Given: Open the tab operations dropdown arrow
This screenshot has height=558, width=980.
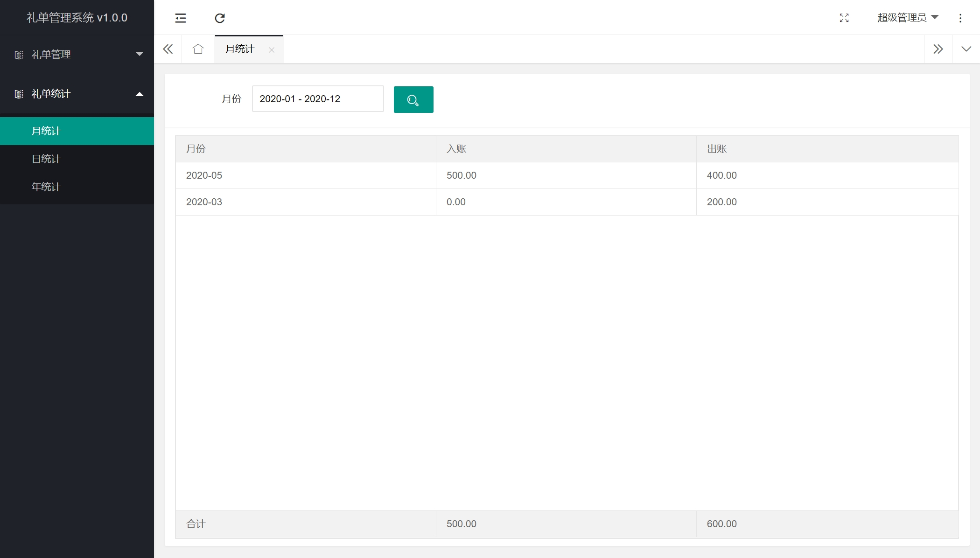Looking at the screenshot, I should click(966, 49).
